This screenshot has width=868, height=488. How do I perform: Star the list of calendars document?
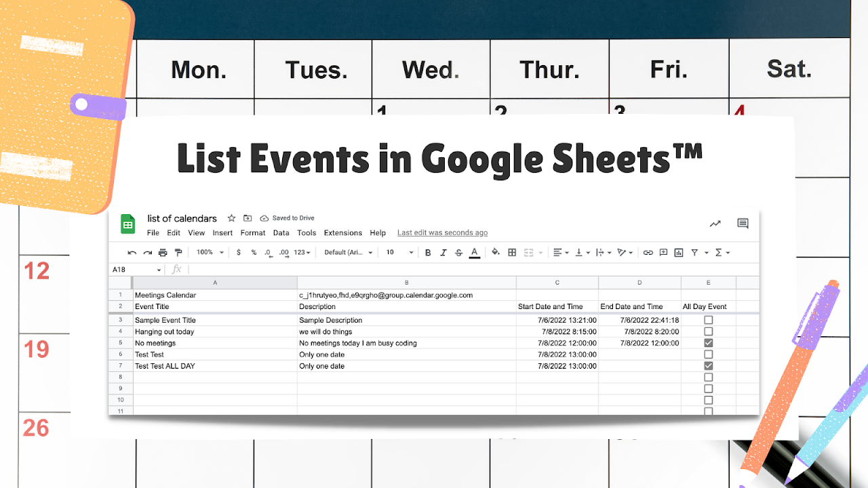[x=231, y=218]
